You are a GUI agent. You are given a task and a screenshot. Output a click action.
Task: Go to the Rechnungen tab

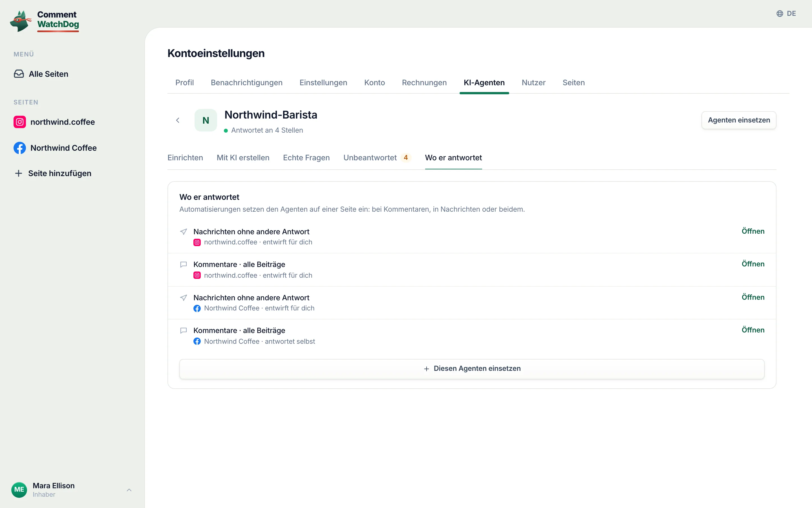pyautogui.click(x=424, y=83)
